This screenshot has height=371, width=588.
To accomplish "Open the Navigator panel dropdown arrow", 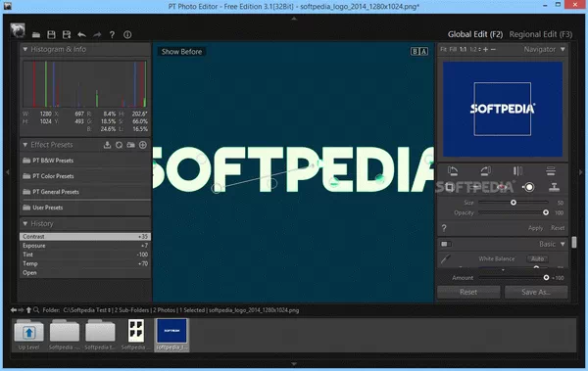I will (563, 49).
